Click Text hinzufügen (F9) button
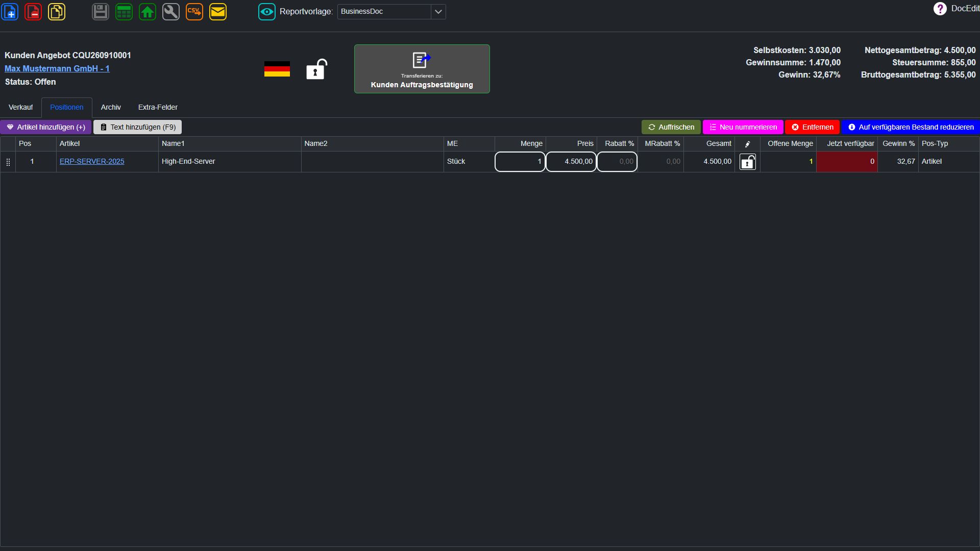The width and height of the screenshot is (980, 551). 138,127
